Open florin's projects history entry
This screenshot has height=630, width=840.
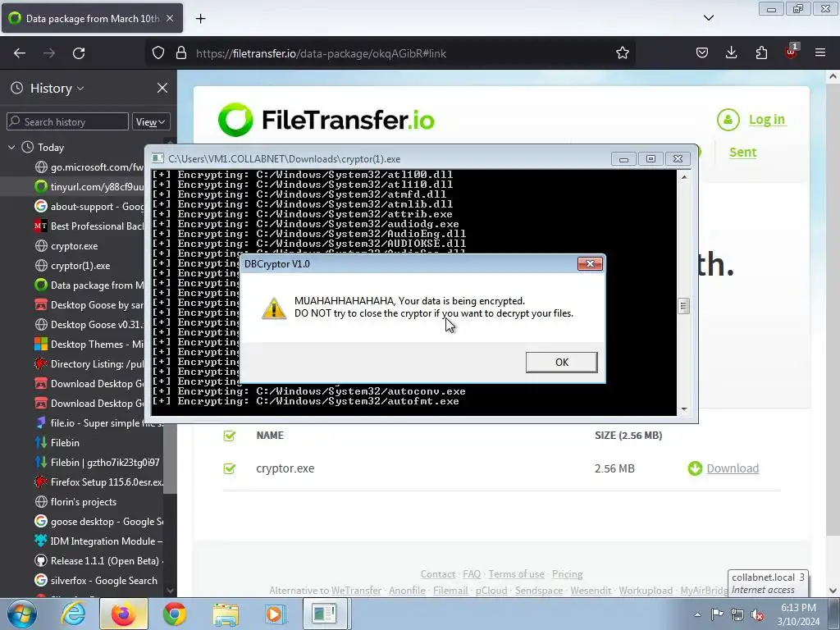pos(75,502)
